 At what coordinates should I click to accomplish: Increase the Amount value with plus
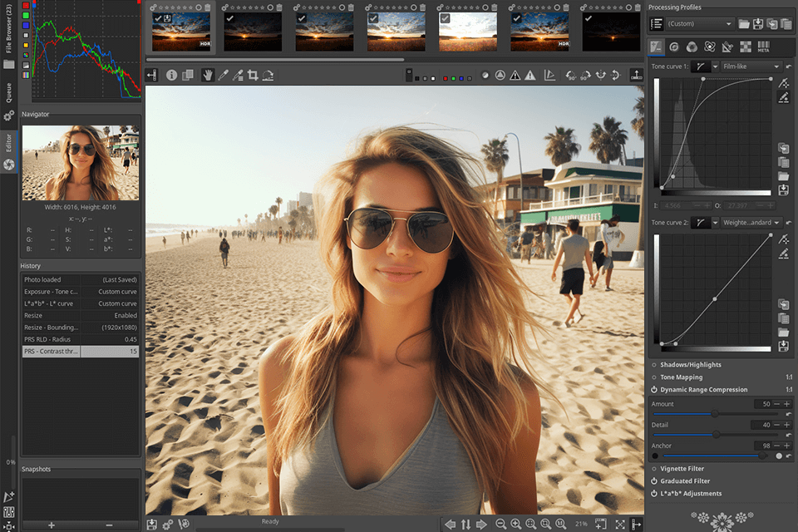point(787,404)
